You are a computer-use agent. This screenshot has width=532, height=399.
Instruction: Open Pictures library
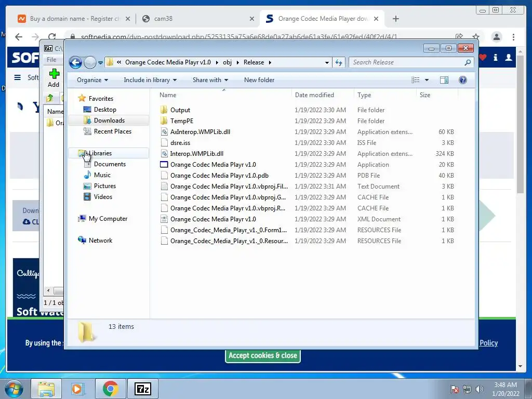click(104, 186)
